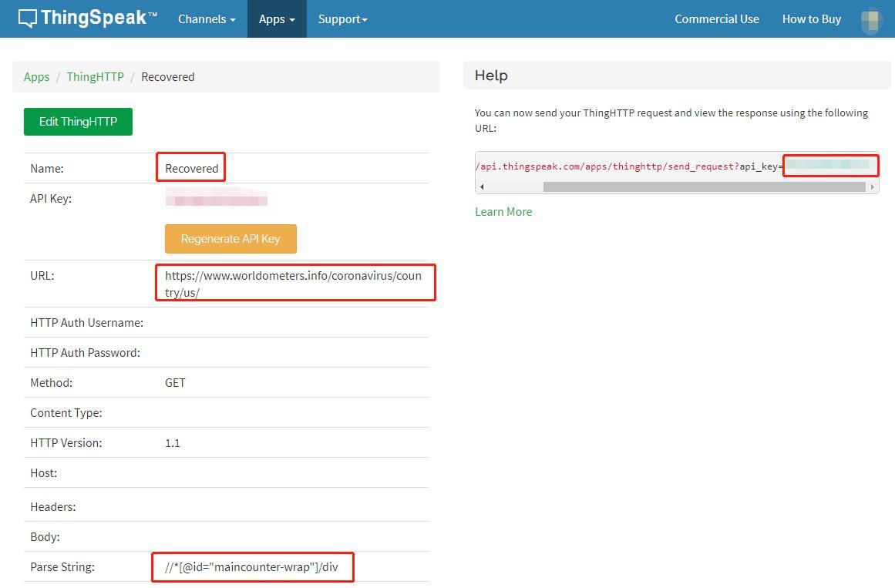Open the Learn More link
Screen dimensions: 895x588
click(x=503, y=211)
